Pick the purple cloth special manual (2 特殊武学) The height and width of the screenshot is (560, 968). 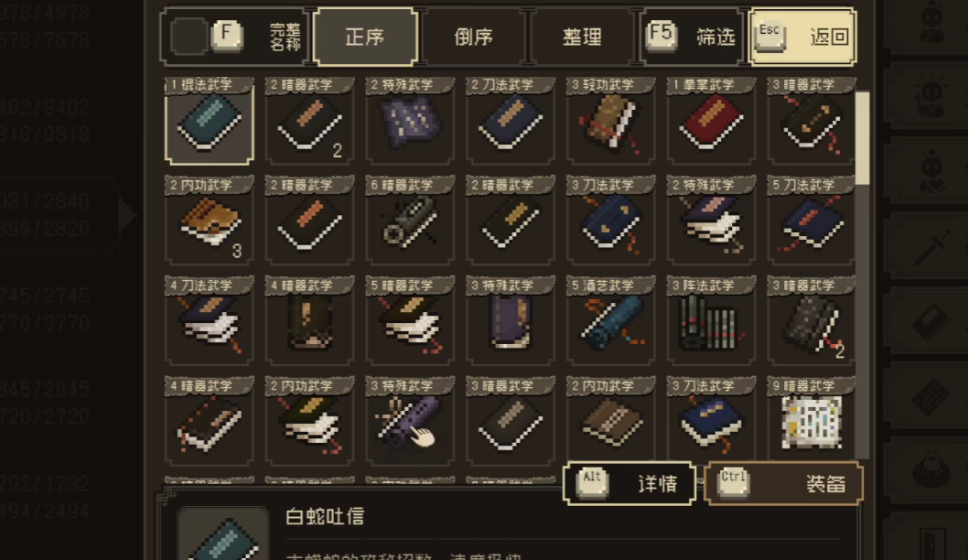tap(410, 121)
